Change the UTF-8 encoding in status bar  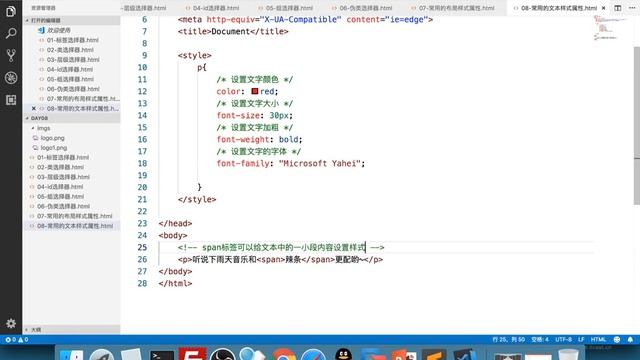tap(563, 340)
